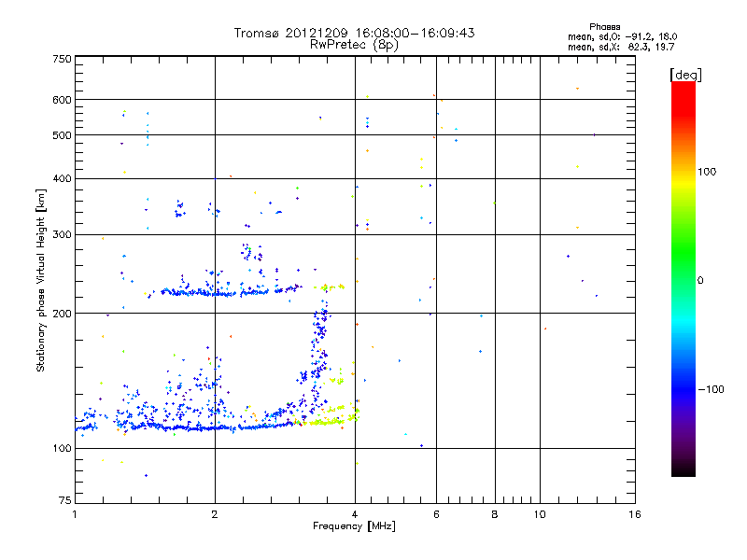Click the 'Stationary phase Virtual Height [km]' axis label
This screenshot has width=747, height=560.
pyautogui.click(x=40, y=281)
